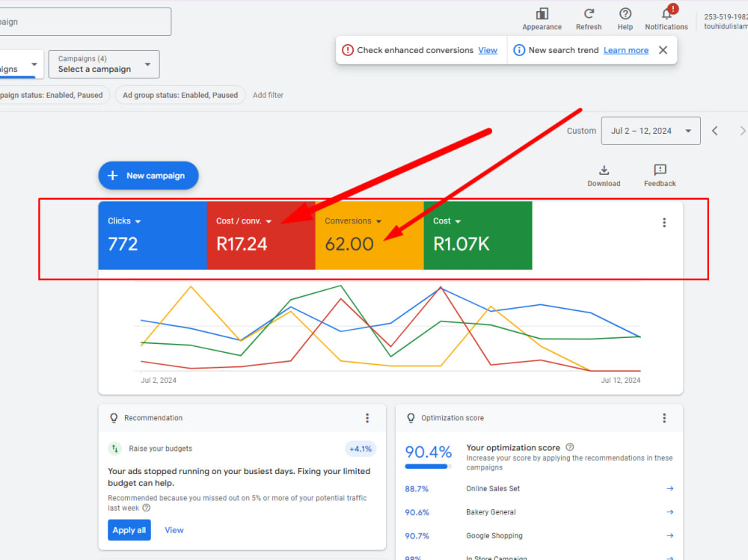This screenshot has height=560, width=748.
Task: Click the red enhanced conversions alert icon
Action: [348, 50]
